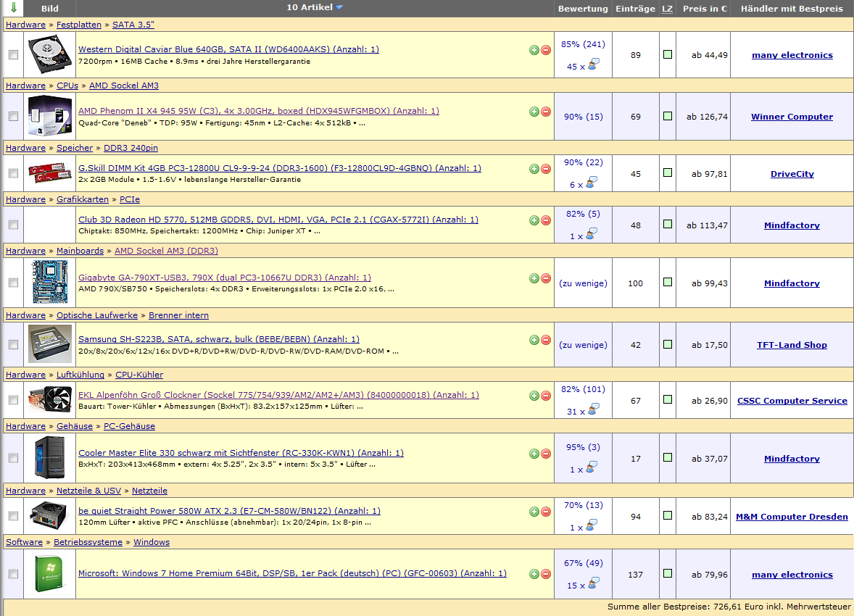Sort by Preis in € column

pos(705,9)
